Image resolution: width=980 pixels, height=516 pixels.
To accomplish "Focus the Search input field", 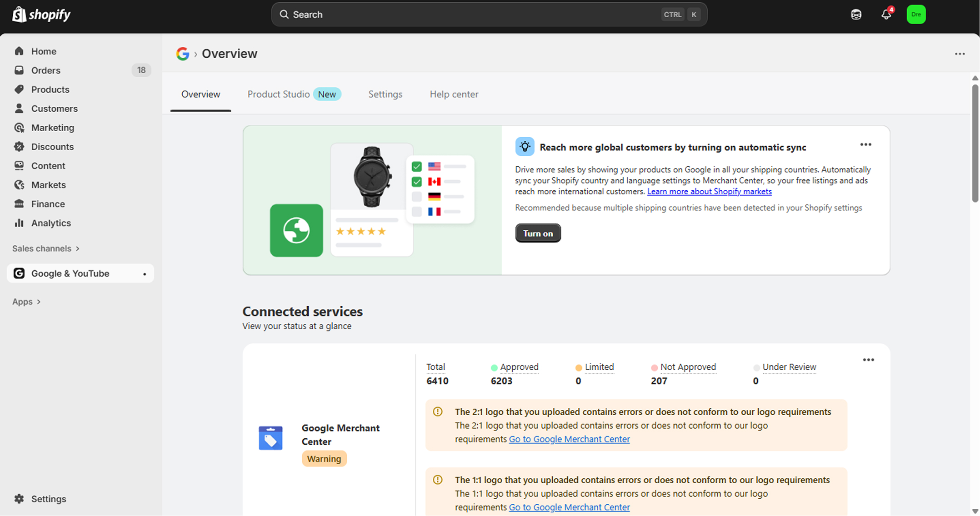I will pyautogui.click(x=489, y=15).
